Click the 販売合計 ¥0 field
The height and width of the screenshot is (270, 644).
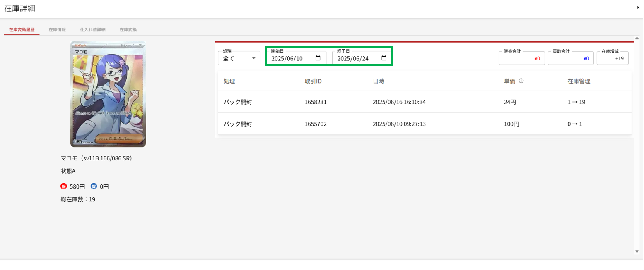(x=522, y=58)
